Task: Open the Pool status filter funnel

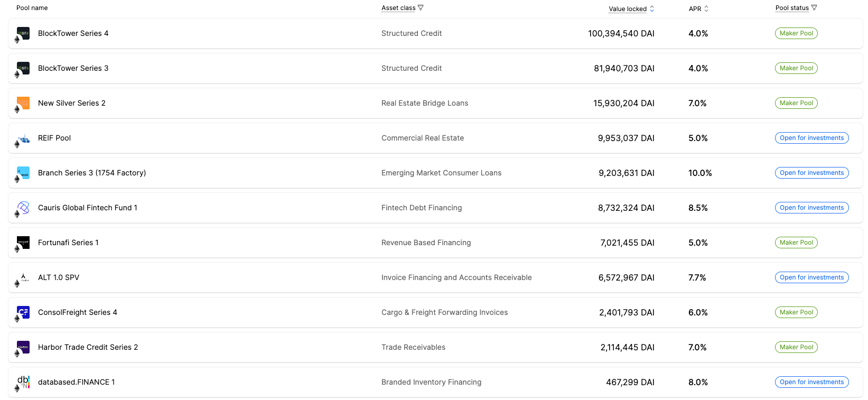Action: (x=814, y=7)
